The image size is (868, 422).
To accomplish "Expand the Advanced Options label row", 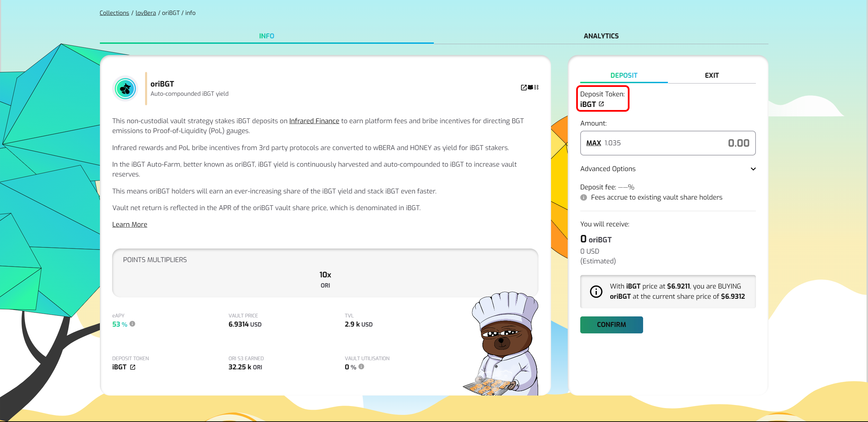I will 608,169.
